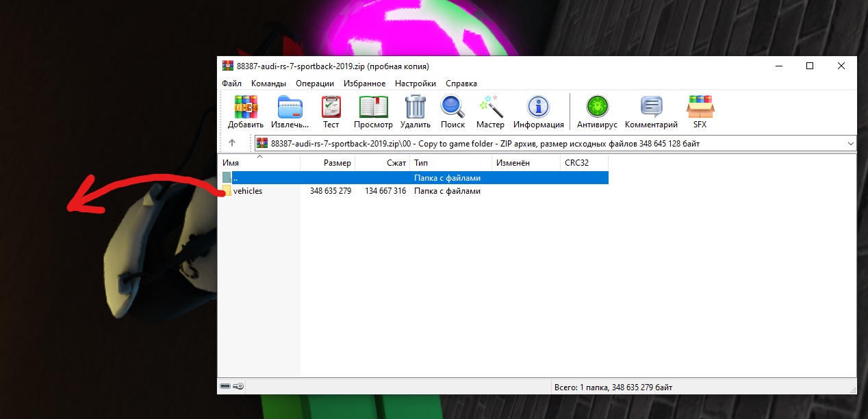868x419 pixels.
Task: Sort by the Сжат column header
Action: tap(383, 163)
